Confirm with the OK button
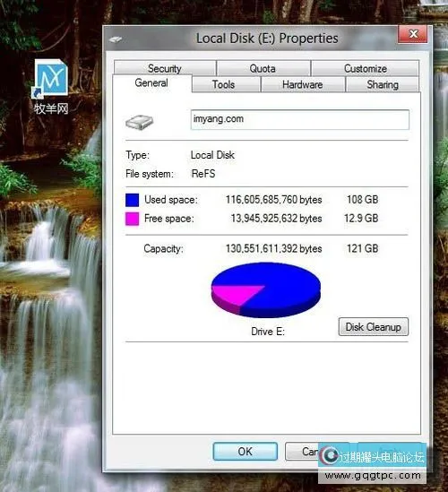 pyautogui.click(x=245, y=451)
